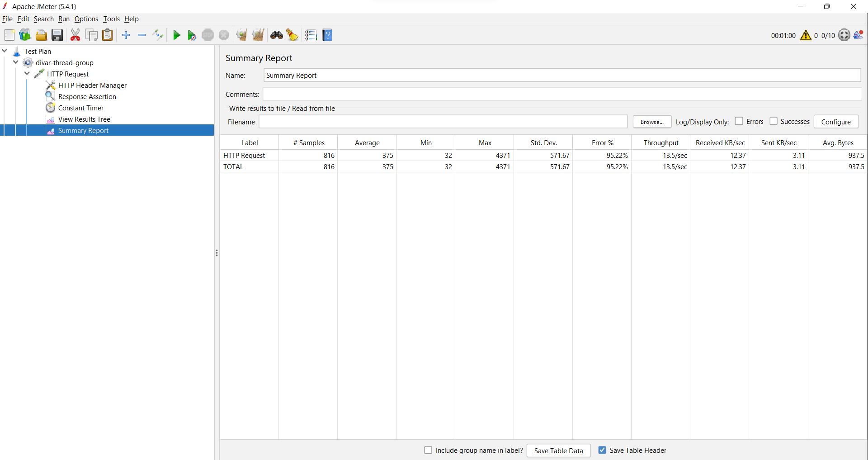Screen dimensions: 868x460
Task: Click the Comments input field
Action: pos(562,94)
